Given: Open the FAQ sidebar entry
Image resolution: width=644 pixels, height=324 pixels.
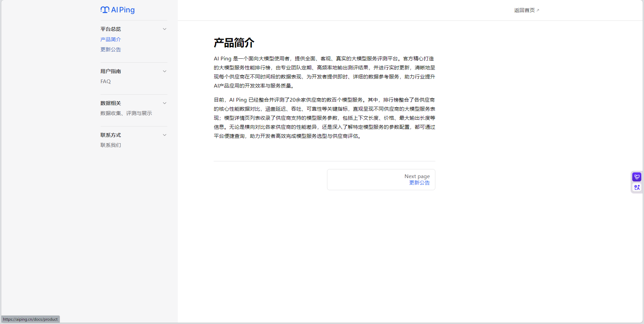Looking at the screenshot, I should point(106,82).
